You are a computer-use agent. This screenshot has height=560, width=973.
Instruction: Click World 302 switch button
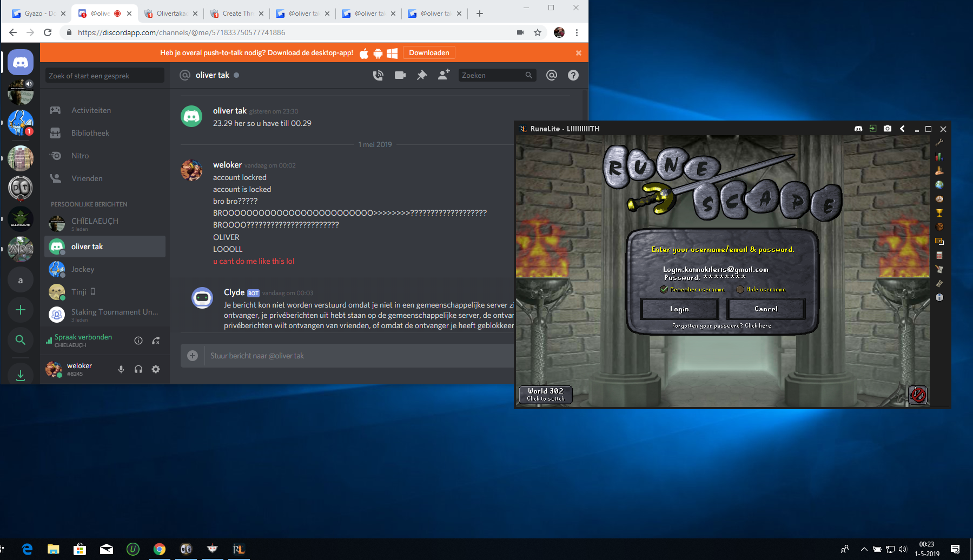(x=546, y=395)
